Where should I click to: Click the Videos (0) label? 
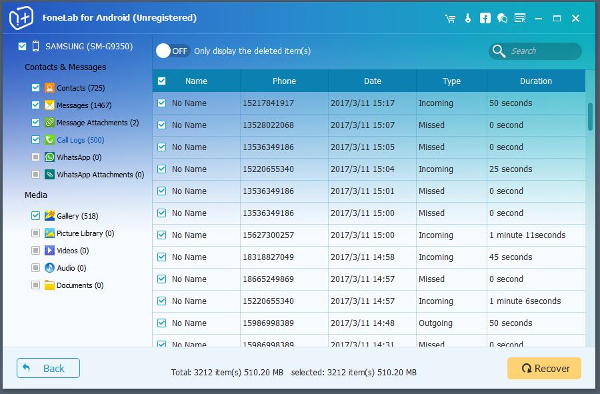coord(73,251)
